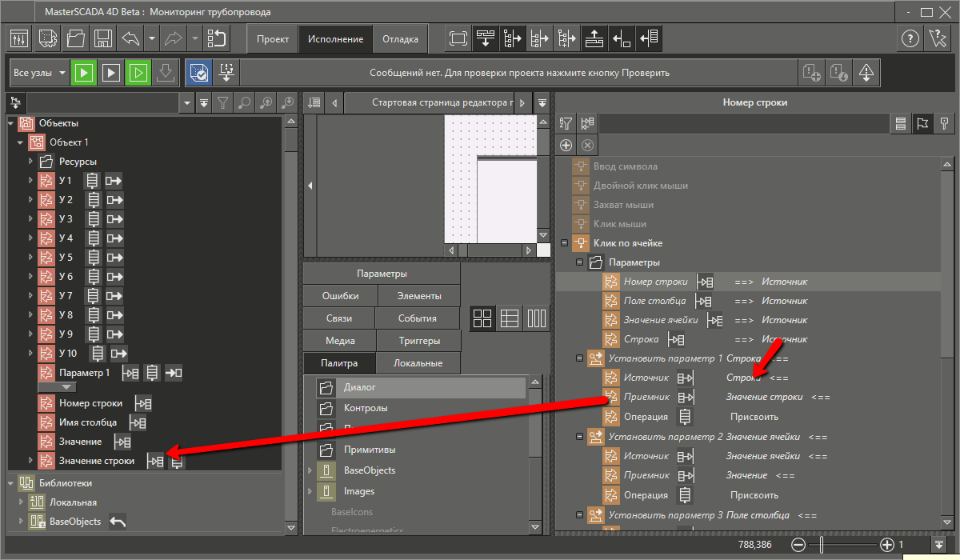Click the warning triangle messages icon
The image size is (960, 560).
(x=866, y=73)
